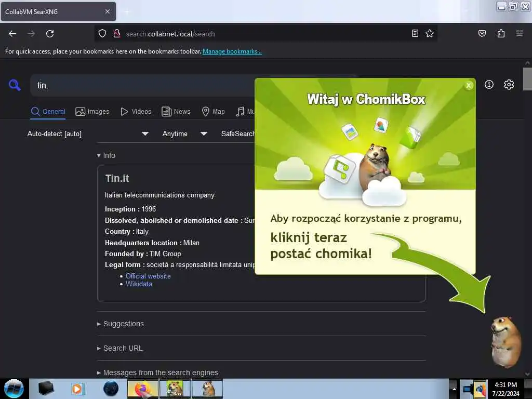This screenshot has width=532, height=399.
Task: Switch to Firefox in the taskbar
Action: click(x=143, y=389)
